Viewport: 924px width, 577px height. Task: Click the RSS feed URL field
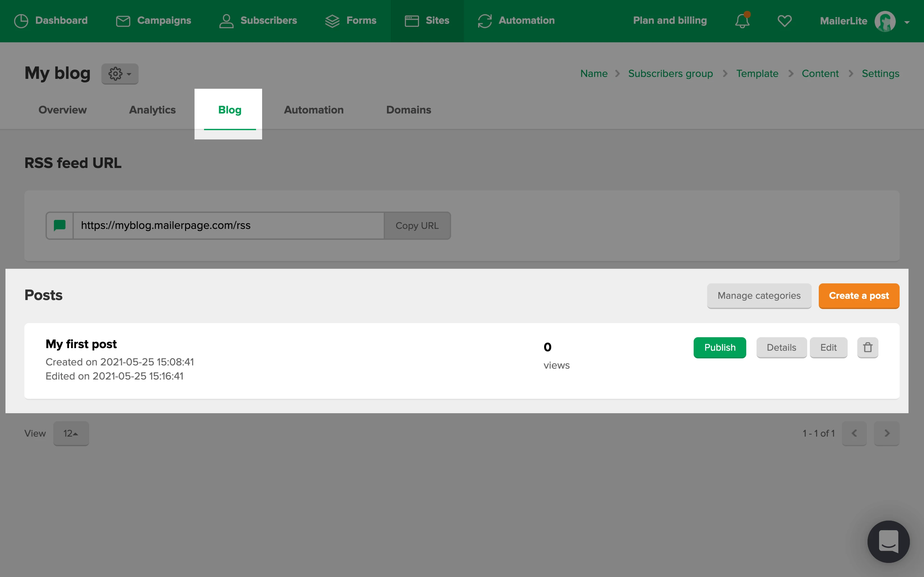(x=228, y=226)
